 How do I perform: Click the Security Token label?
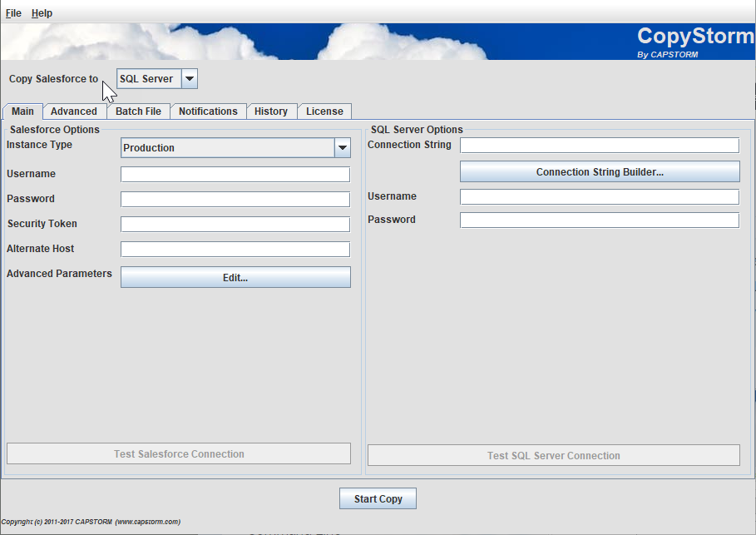click(x=42, y=223)
